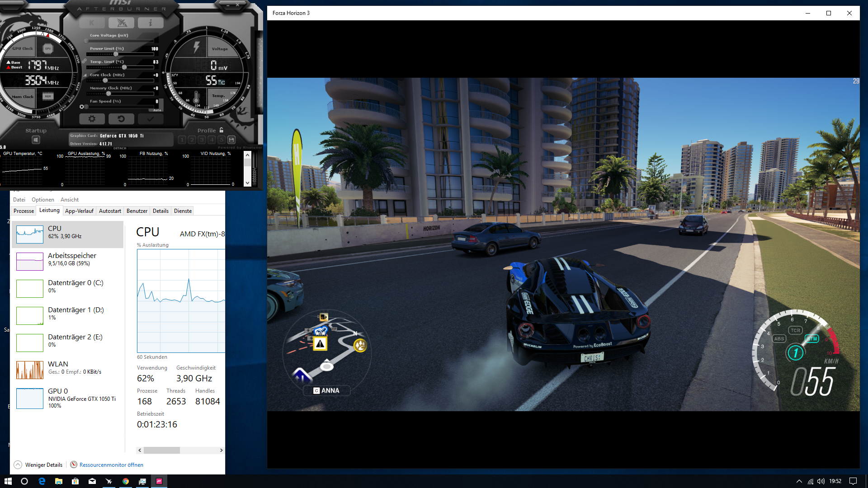Show hidden system tray icons chevron
The image size is (868, 488).
pos(799,481)
